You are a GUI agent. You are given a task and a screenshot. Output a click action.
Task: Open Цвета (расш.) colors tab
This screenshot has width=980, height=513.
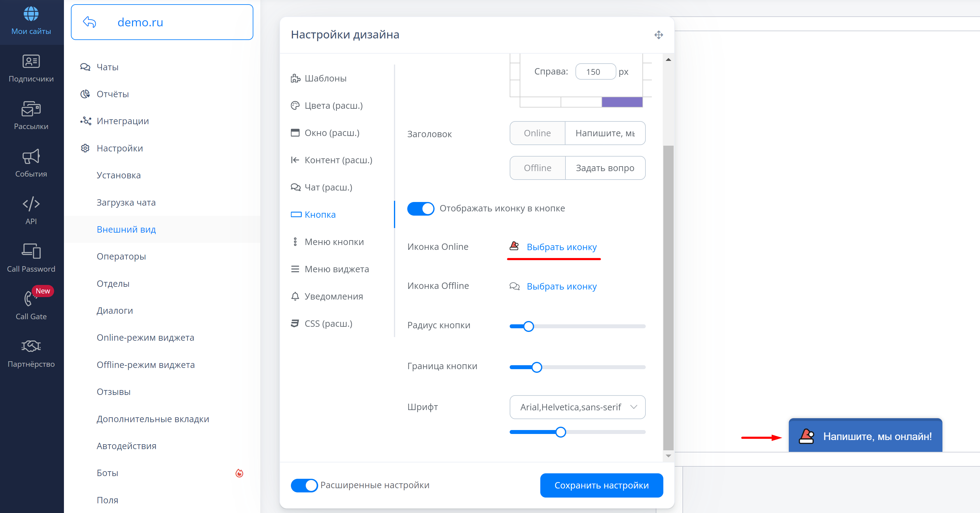333,106
